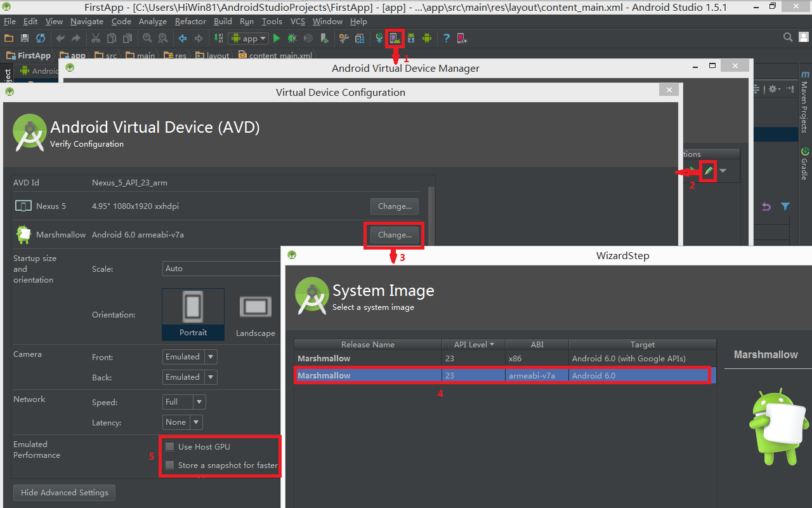Select the Portrait orientation thumbnail
This screenshot has height=508, width=812.
[x=193, y=314]
